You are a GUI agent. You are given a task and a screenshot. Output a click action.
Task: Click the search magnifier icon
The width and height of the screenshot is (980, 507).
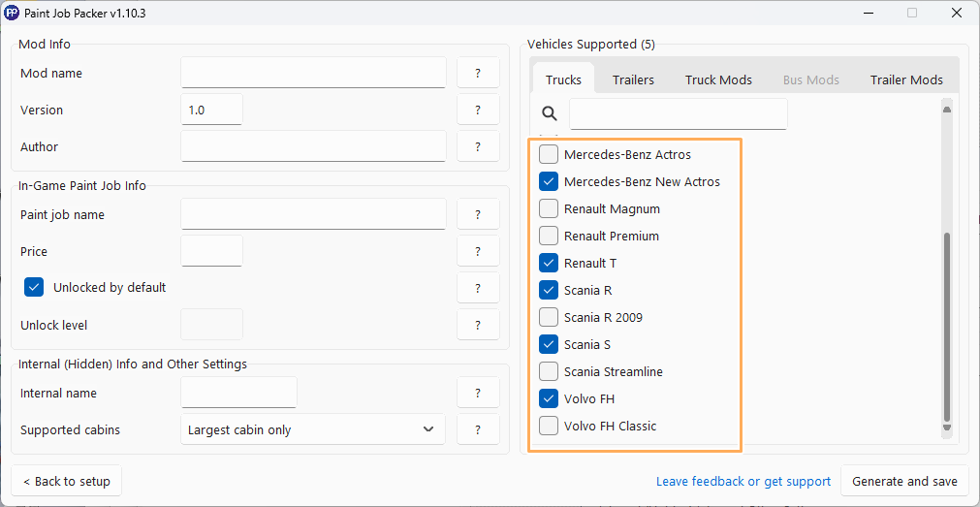(x=550, y=113)
